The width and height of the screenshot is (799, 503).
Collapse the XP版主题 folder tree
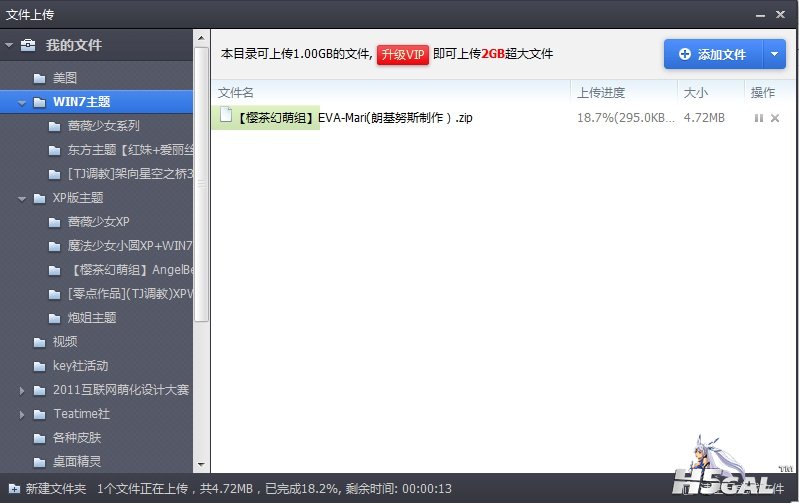click(22, 198)
